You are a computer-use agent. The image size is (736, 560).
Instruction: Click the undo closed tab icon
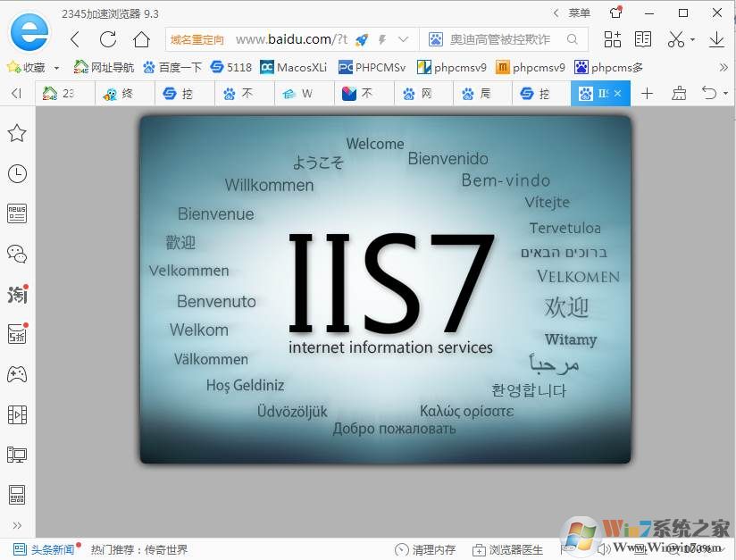(709, 93)
